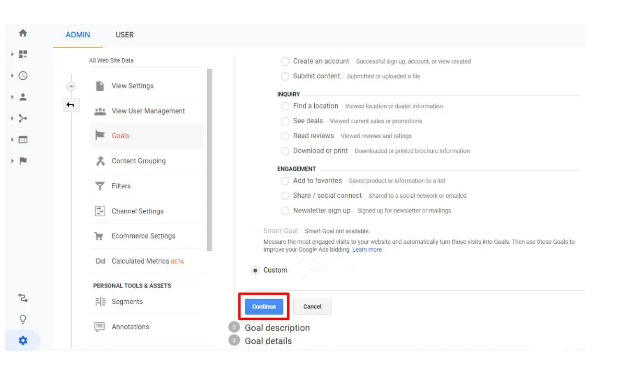Select the Read reviews radio button
The image size is (637, 380).
point(285,136)
